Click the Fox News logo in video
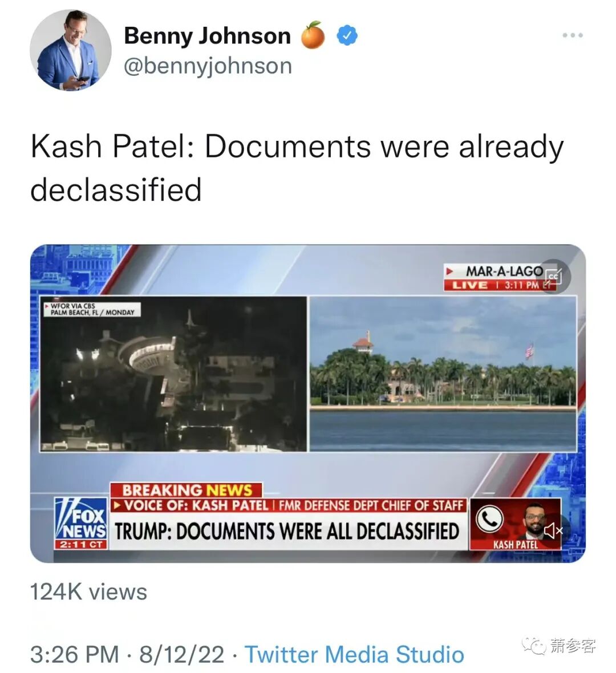 click(x=80, y=524)
